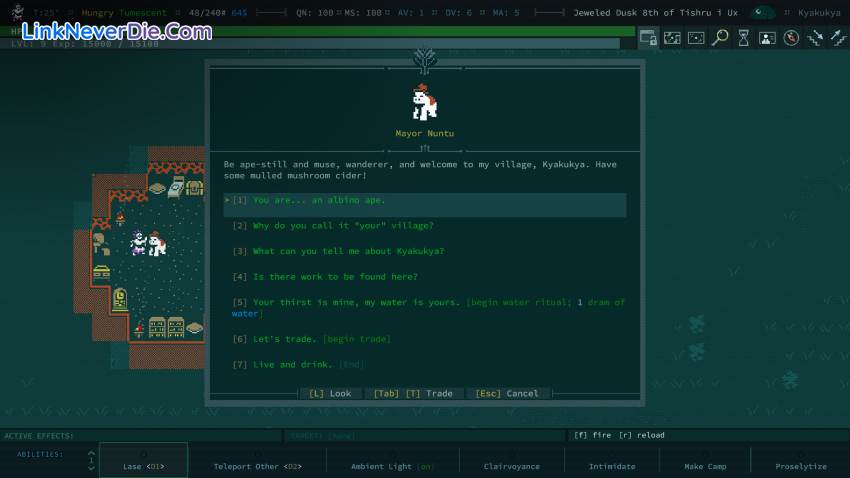Click the hourglass wait icon

pos(743,38)
